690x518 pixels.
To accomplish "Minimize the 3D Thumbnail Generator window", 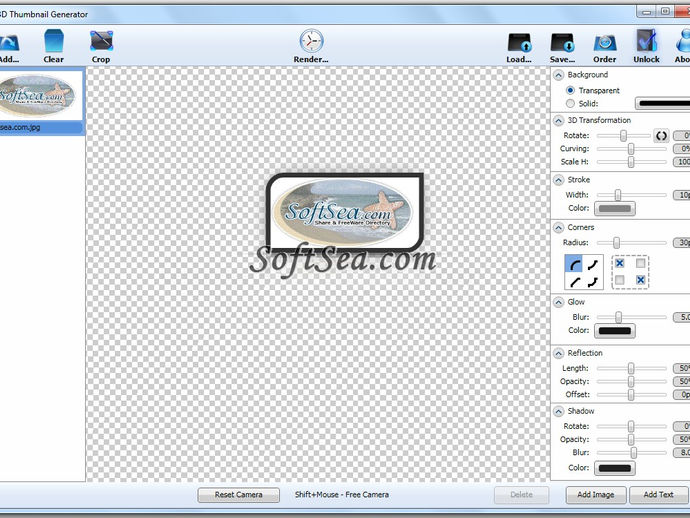I will pyautogui.click(x=647, y=11).
